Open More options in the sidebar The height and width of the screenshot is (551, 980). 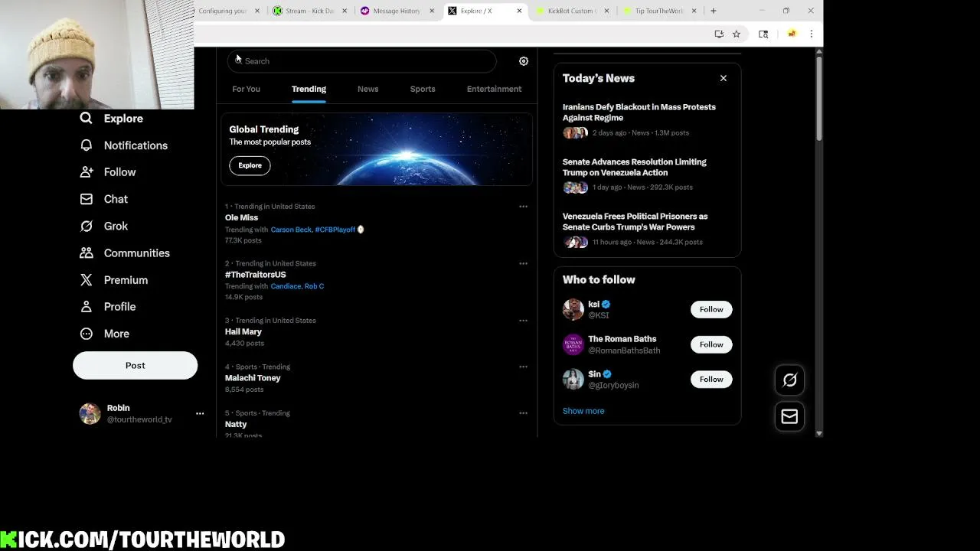pos(105,334)
